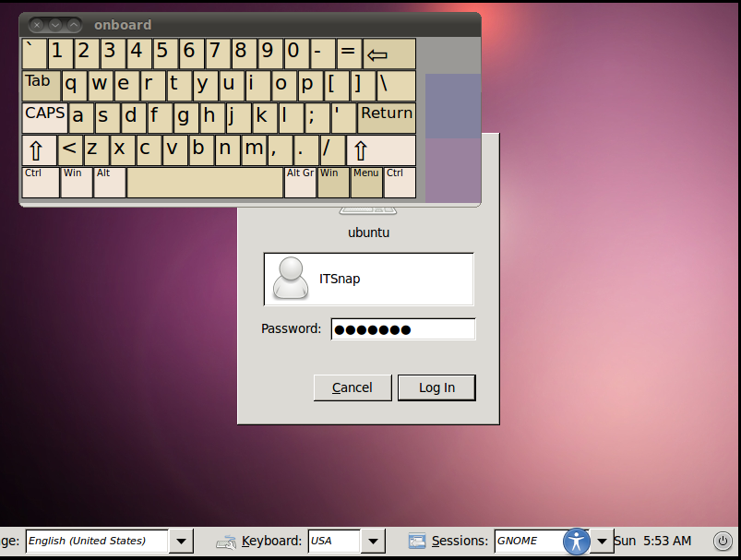741x560 pixels.
Task: Tap the period key on onboard
Action: coord(305,150)
